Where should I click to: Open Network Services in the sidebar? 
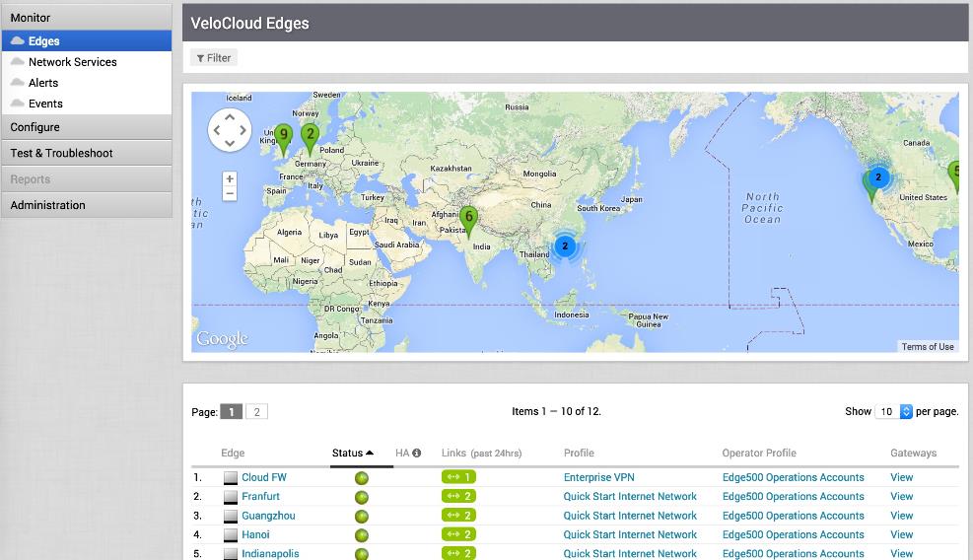72,62
